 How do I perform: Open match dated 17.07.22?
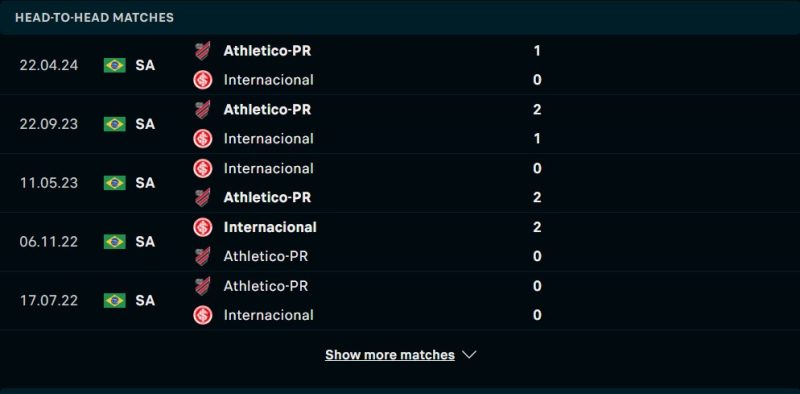click(x=49, y=300)
